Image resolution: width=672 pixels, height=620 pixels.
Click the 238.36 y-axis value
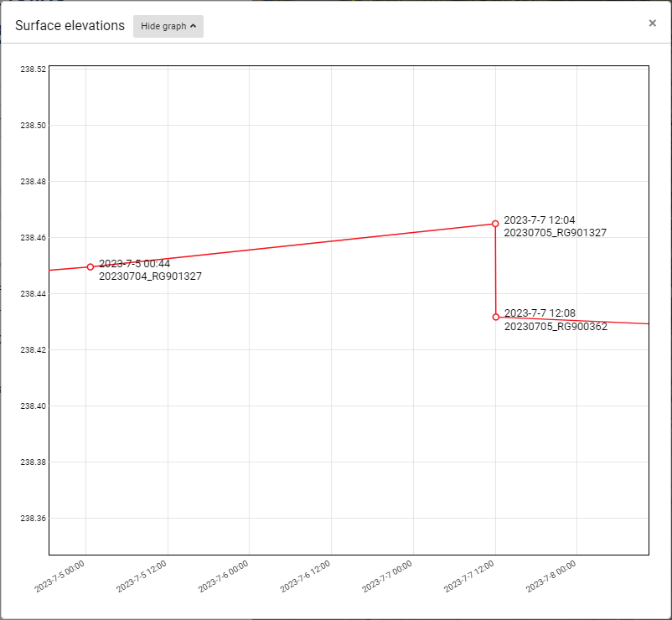33,519
